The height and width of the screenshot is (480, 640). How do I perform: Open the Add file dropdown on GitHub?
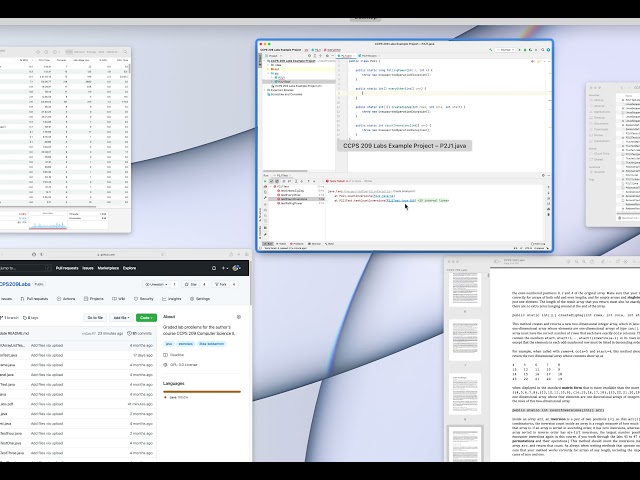pyautogui.click(x=121, y=318)
